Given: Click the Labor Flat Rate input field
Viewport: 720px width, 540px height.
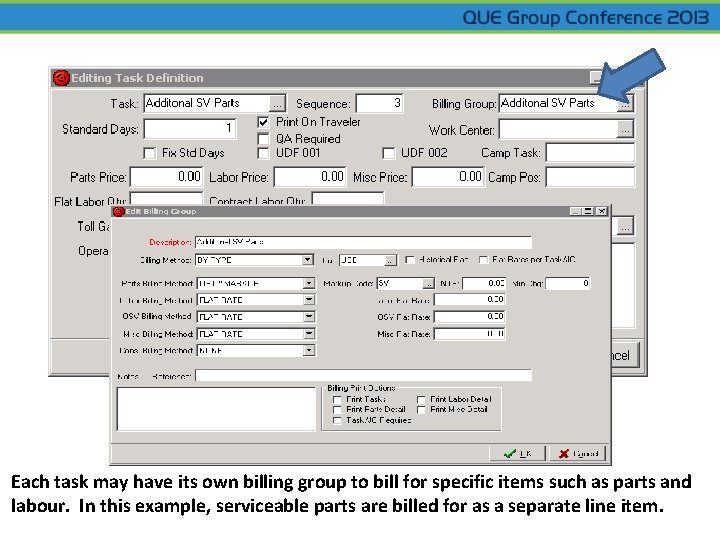Looking at the screenshot, I should 470,300.
